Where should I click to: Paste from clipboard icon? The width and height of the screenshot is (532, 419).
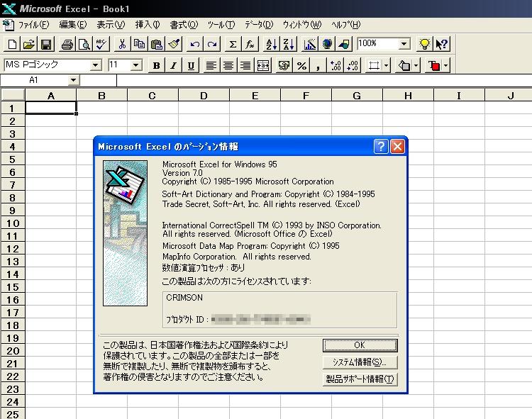(157, 45)
